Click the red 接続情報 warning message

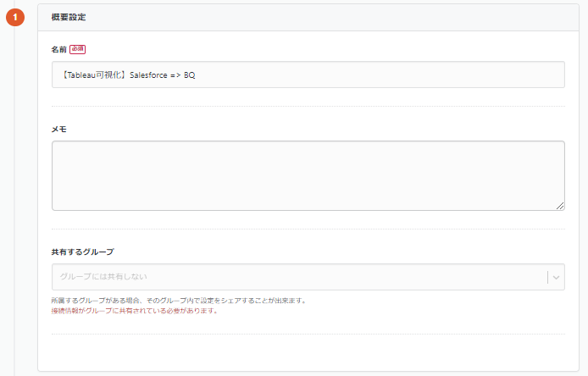click(x=135, y=311)
